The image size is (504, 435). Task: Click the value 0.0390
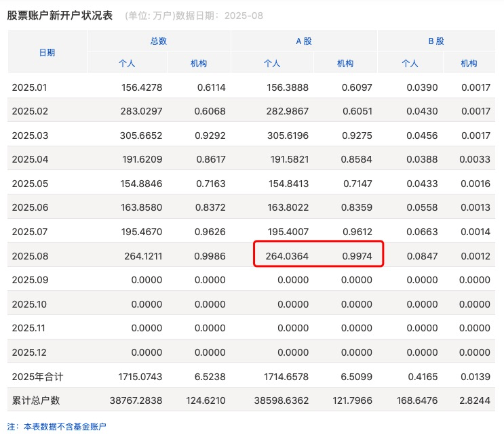[422, 87]
